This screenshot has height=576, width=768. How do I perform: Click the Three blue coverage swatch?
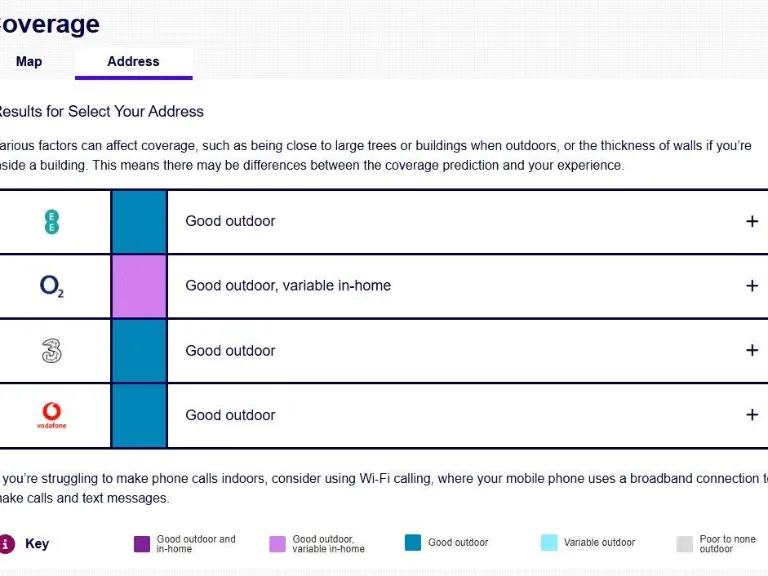pos(139,350)
